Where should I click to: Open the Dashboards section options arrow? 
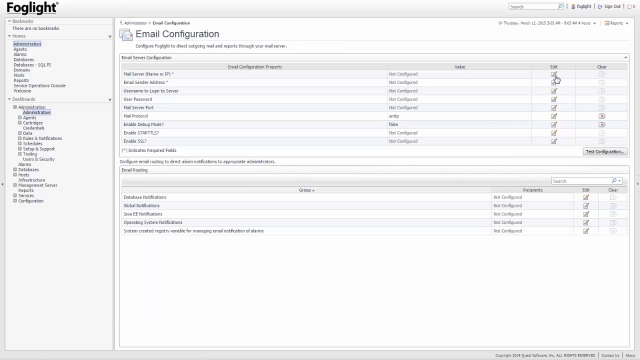110,100
